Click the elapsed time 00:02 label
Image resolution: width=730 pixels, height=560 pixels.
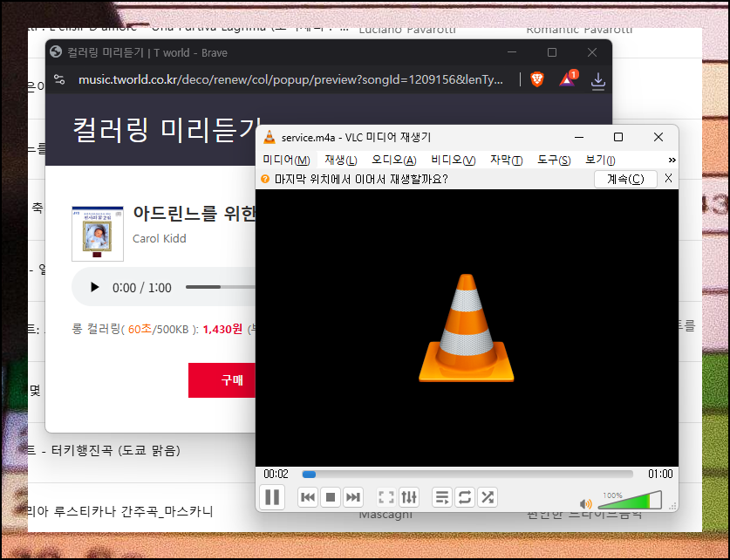276,474
